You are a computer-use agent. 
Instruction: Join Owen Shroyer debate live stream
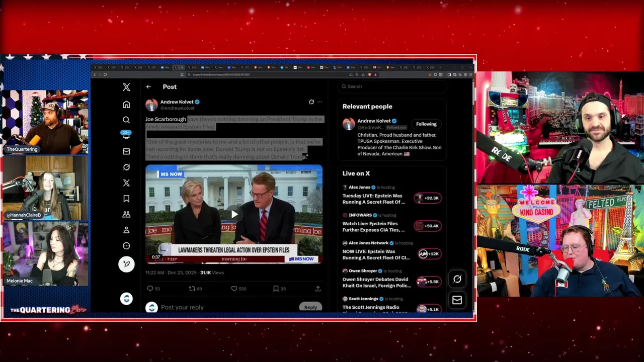(x=376, y=283)
